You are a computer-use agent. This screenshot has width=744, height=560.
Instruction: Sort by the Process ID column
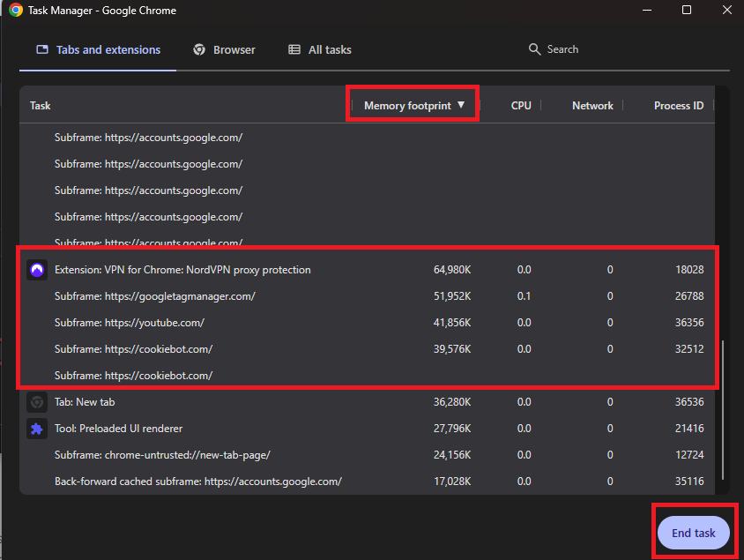click(x=679, y=104)
